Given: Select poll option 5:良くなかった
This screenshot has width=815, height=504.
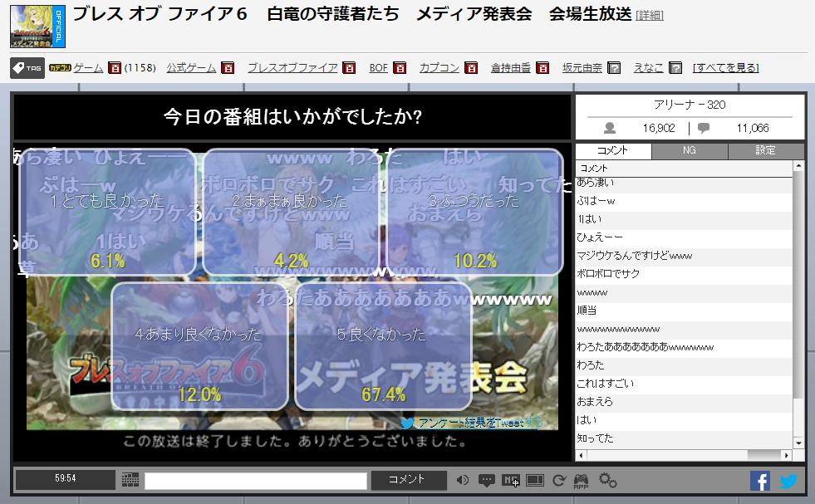Looking at the screenshot, I should (x=383, y=346).
